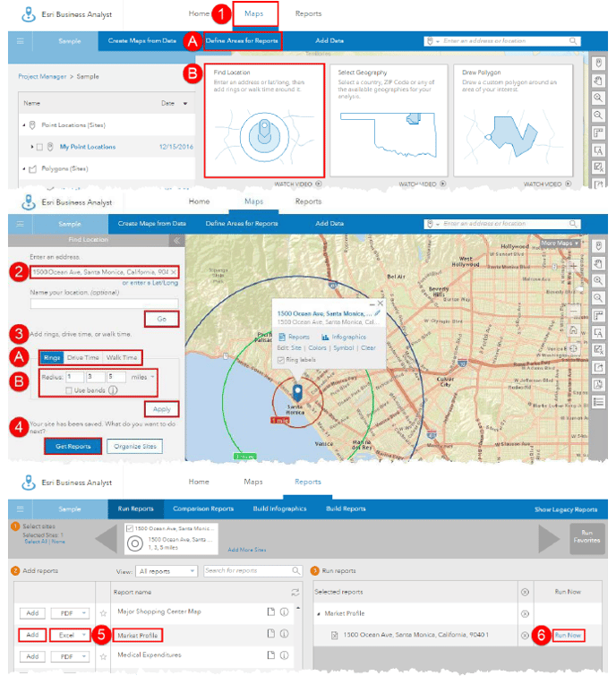Sort by Date column arrow
The image size is (616, 684).
185,103
